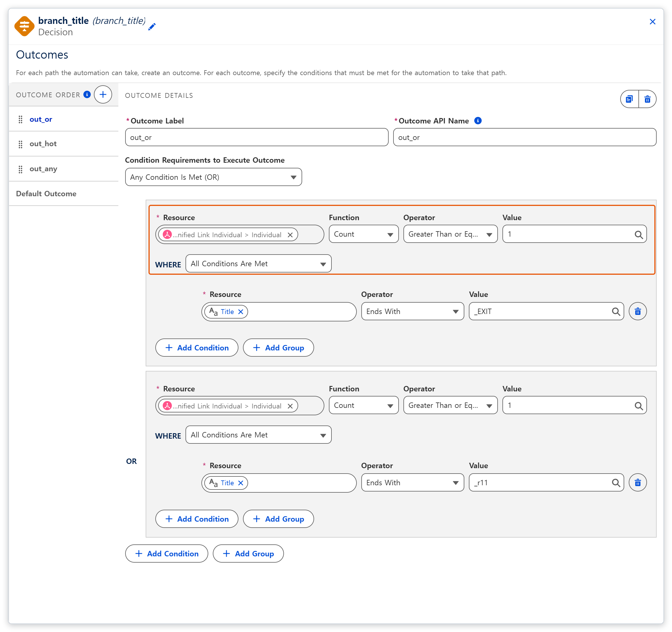Close the Decision dialog
The height and width of the screenshot is (632, 672).
652,22
